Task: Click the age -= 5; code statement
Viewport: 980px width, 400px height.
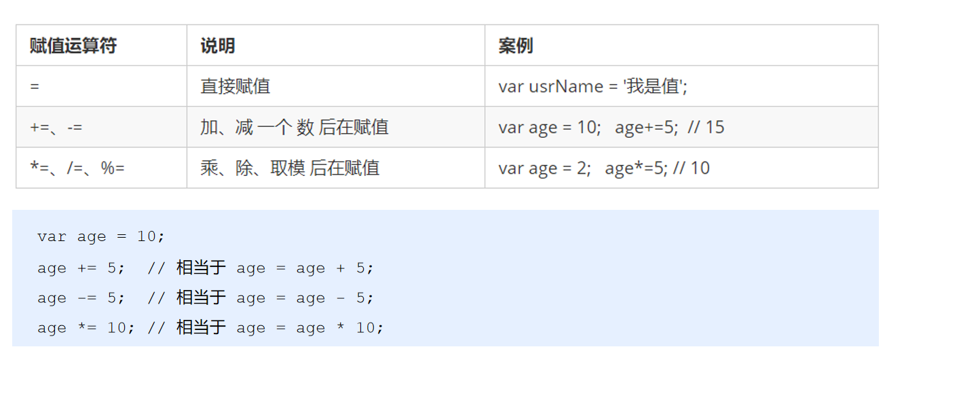Action: (x=81, y=298)
